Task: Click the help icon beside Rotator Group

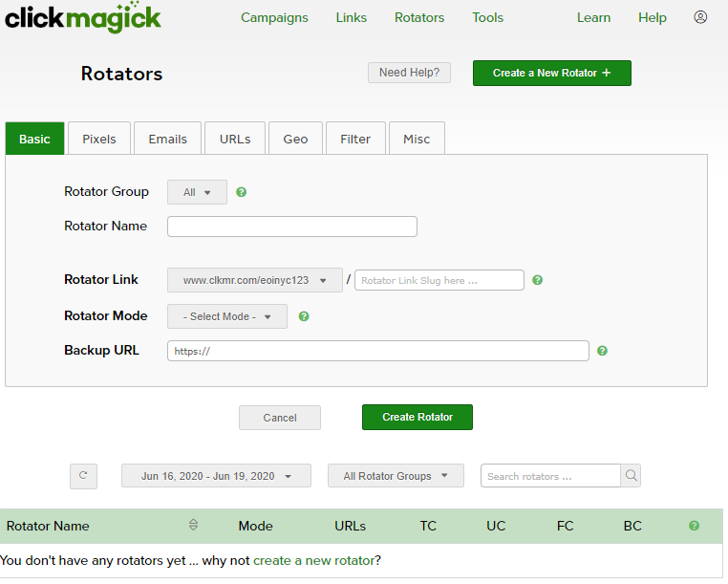Action: point(241,192)
